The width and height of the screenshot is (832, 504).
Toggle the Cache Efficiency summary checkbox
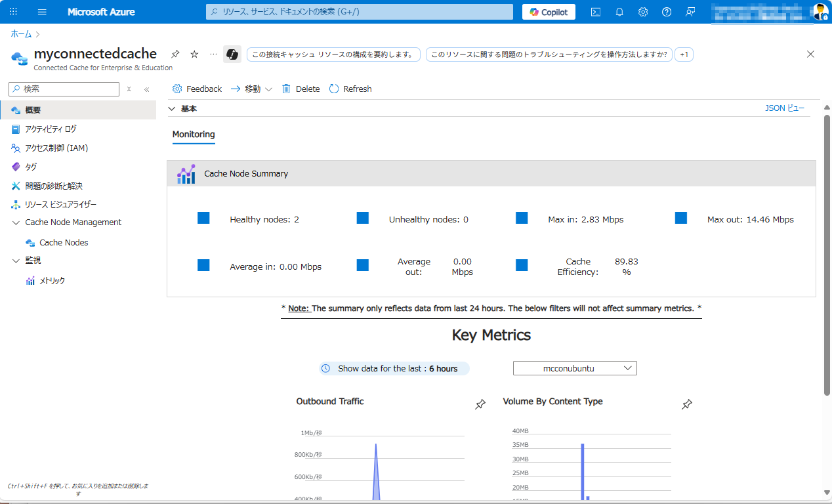pyautogui.click(x=522, y=264)
